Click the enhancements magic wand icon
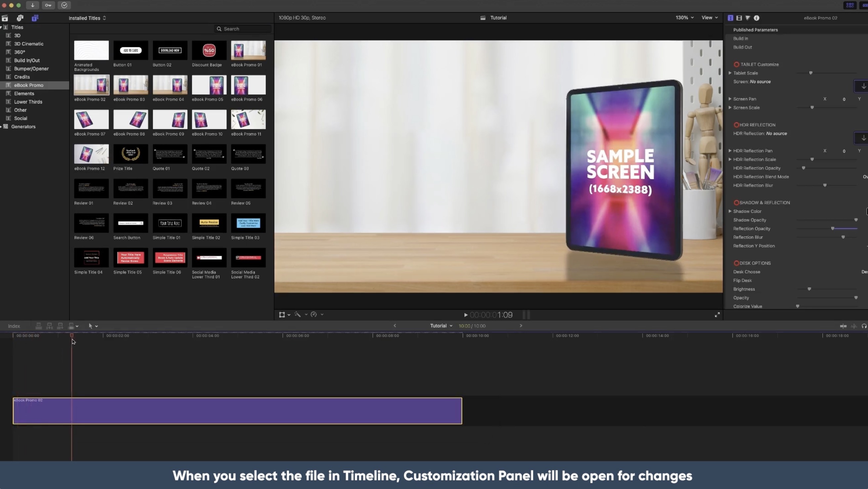The height and width of the screenshot is (489, 868). tap(297, 314)
